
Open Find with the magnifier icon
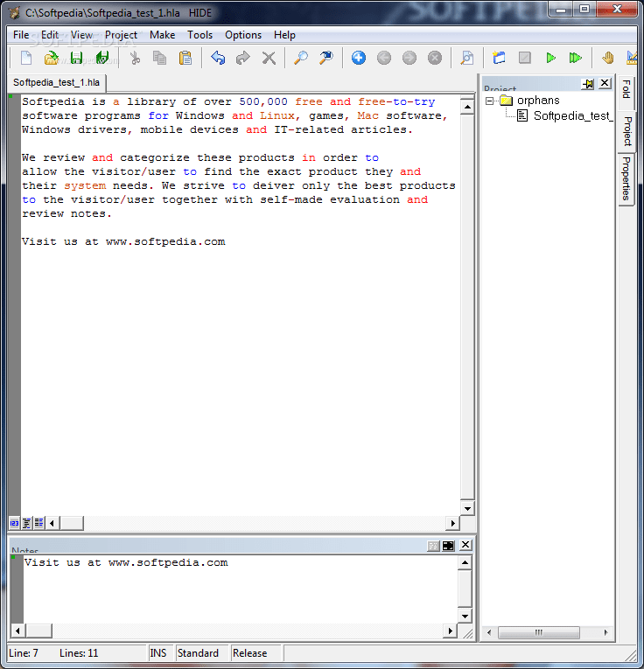pos(301,58)
